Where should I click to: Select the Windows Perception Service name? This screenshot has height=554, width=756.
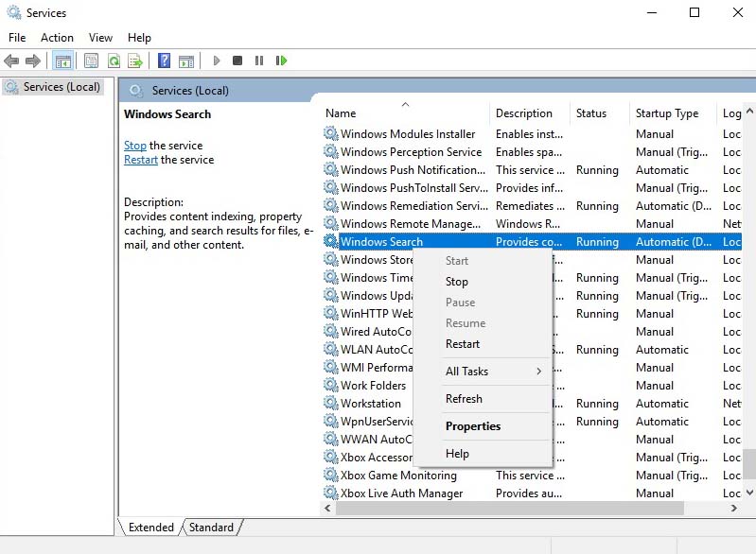(x=411, y=152)
